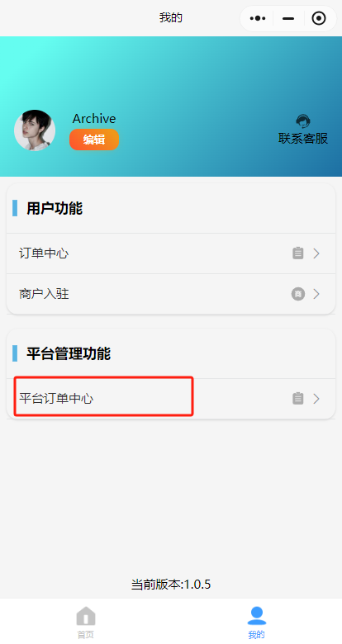Click the user avatar photo
342x644 pixels.
pos(35,130)
